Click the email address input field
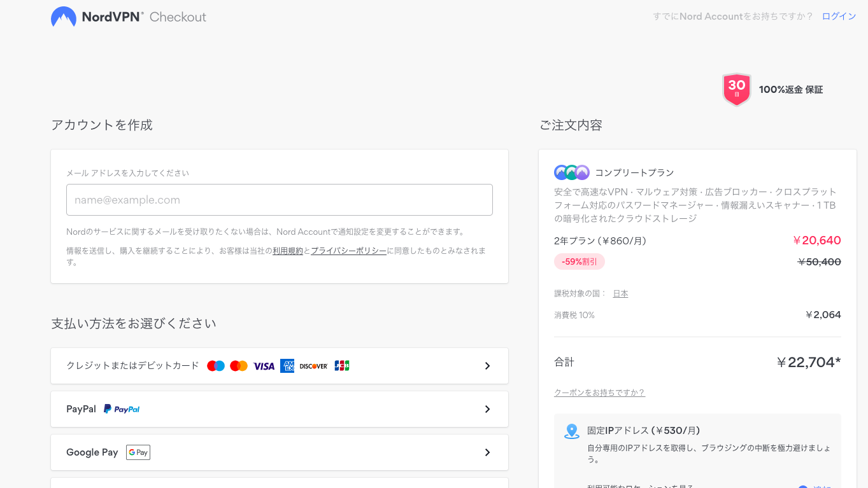Screen dimensions: 868x488 (x=280, y=200)
